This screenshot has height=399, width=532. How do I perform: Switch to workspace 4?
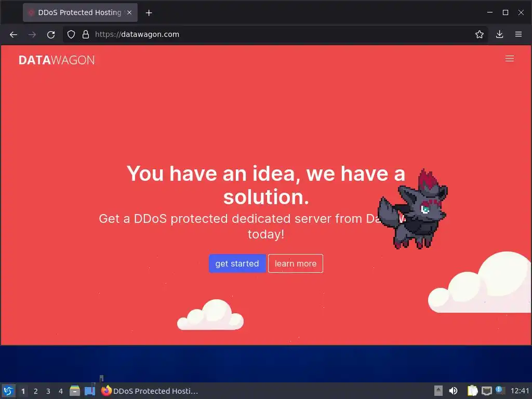(x=61, y=391)
